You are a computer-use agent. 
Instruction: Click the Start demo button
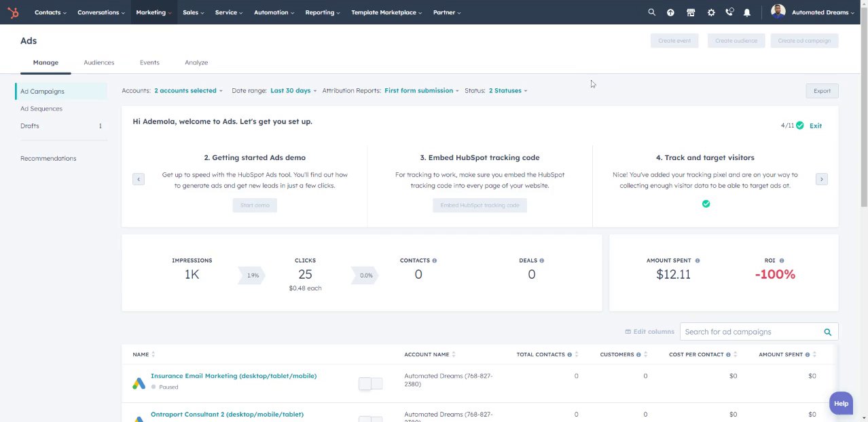click(255, 205)
